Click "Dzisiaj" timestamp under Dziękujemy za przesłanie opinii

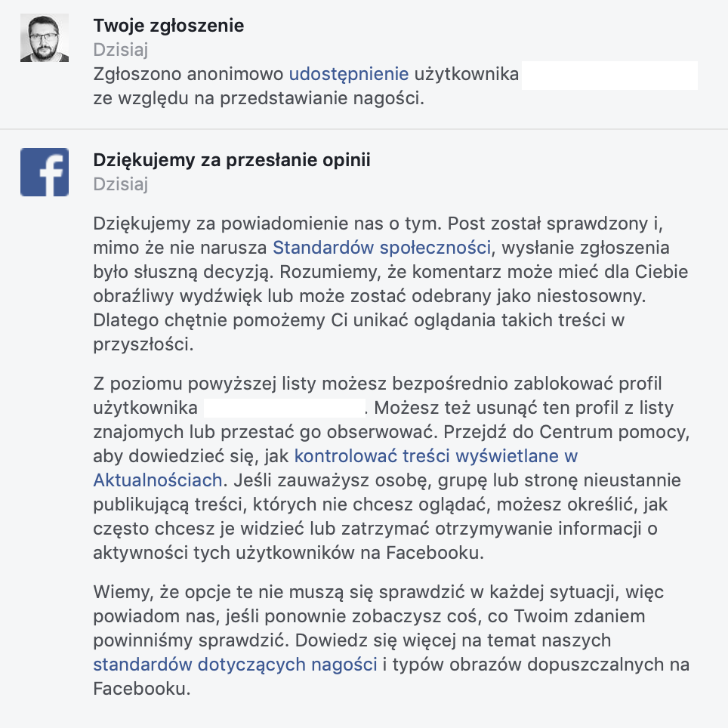121,184
